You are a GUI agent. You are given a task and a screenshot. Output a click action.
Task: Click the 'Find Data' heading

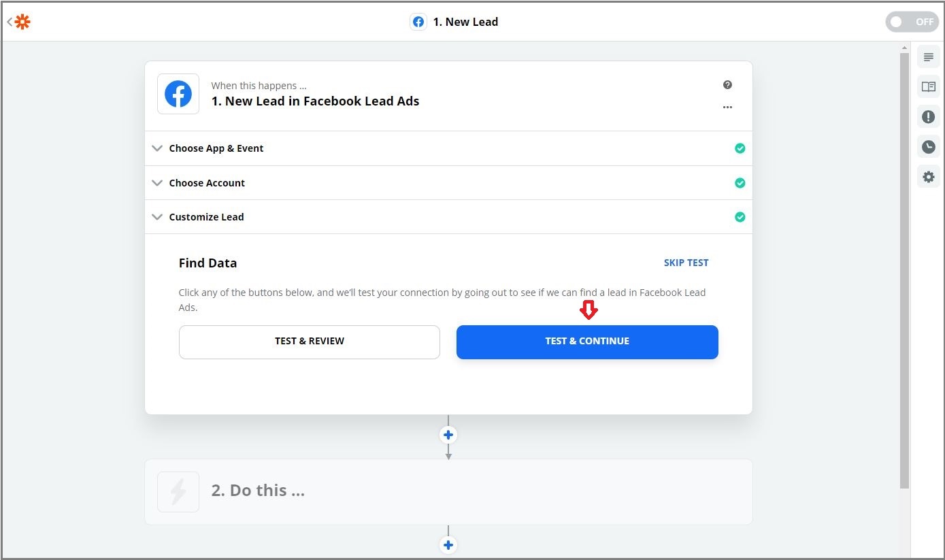click(208, 263)
